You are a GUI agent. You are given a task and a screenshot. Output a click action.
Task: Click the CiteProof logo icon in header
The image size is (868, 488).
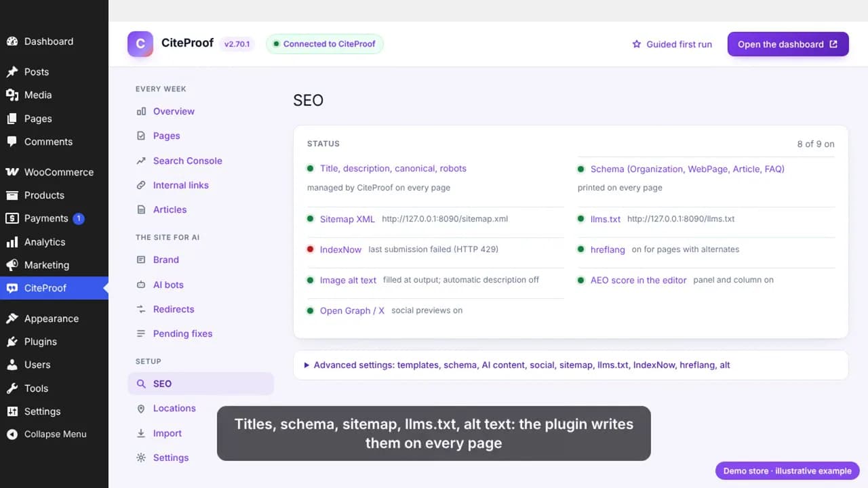(140, 44)
